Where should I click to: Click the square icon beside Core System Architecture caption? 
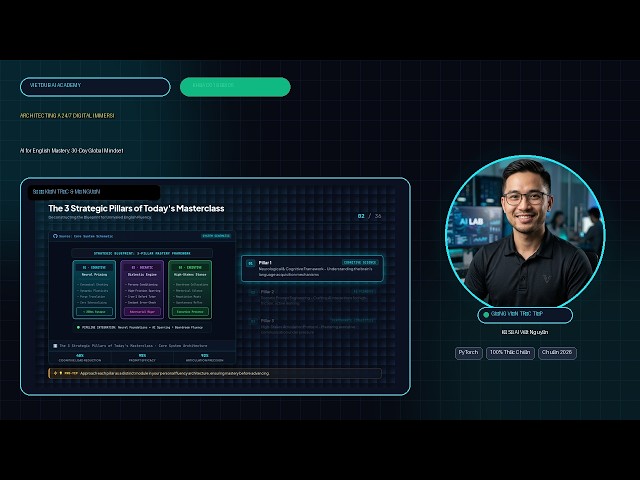55,346
